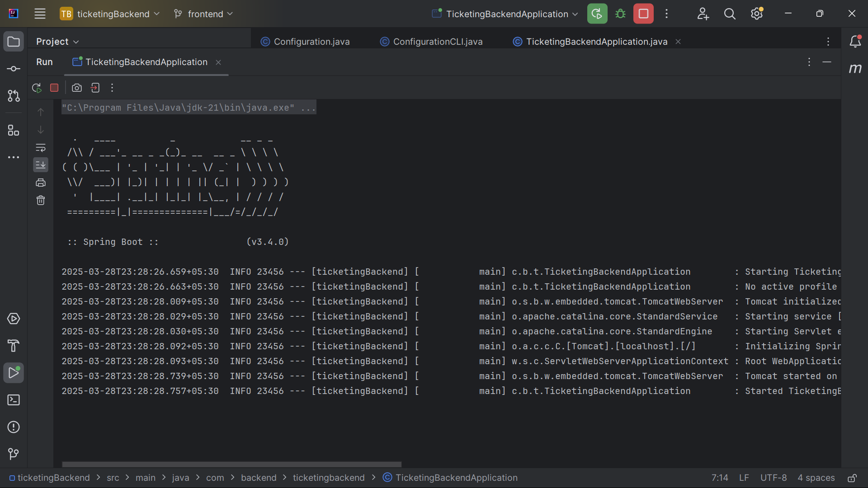Toggle read-only lock in status bar
This screenshot has height=488, width=868.
tap(852, 478)
